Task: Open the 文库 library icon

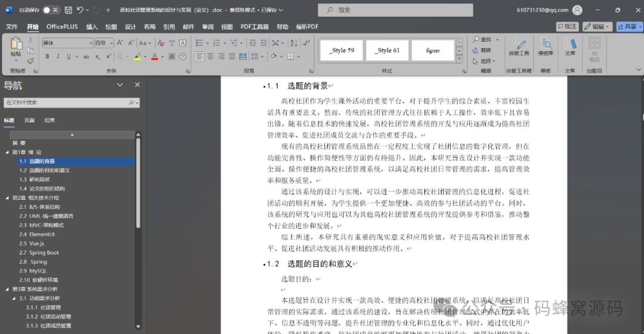Action: pyautogui.click(x=570, y=47)
